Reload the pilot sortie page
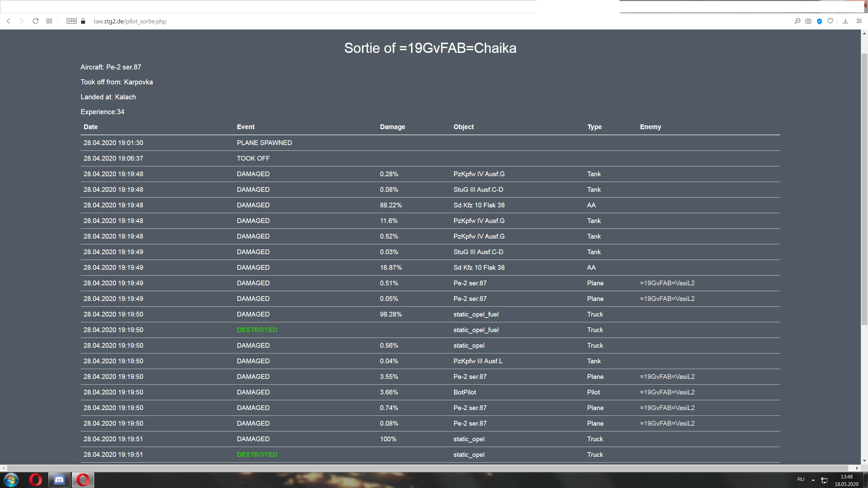The height and width of the screenshot is (488, 868). (x=35, y=21)
